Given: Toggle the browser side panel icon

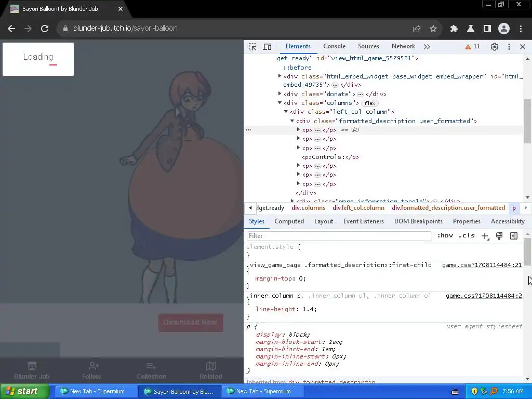Looking at the screenshot, I should pos(487,29).
